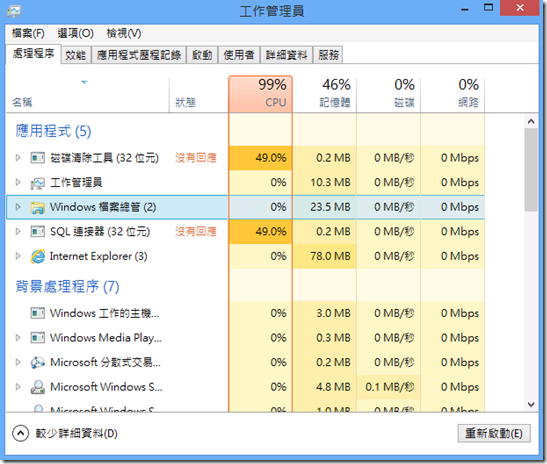Click the 重新啟動(E) button

coord(494,434)
